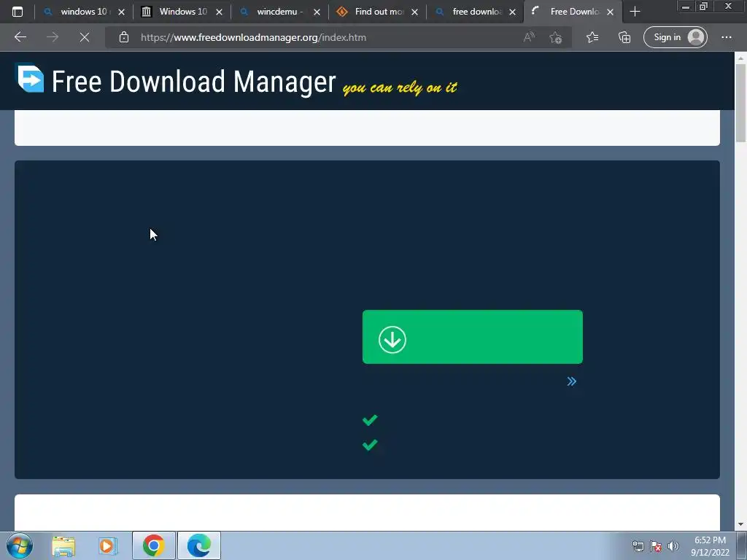Click the Microsoft Edge taskbar icon
Screen dimensions: 747x560
click(199, 545)
